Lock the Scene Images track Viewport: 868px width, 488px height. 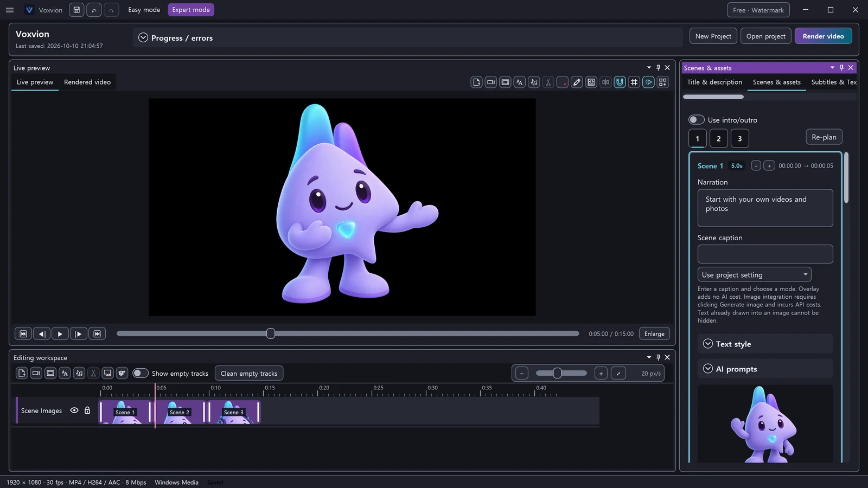point(87,410)
